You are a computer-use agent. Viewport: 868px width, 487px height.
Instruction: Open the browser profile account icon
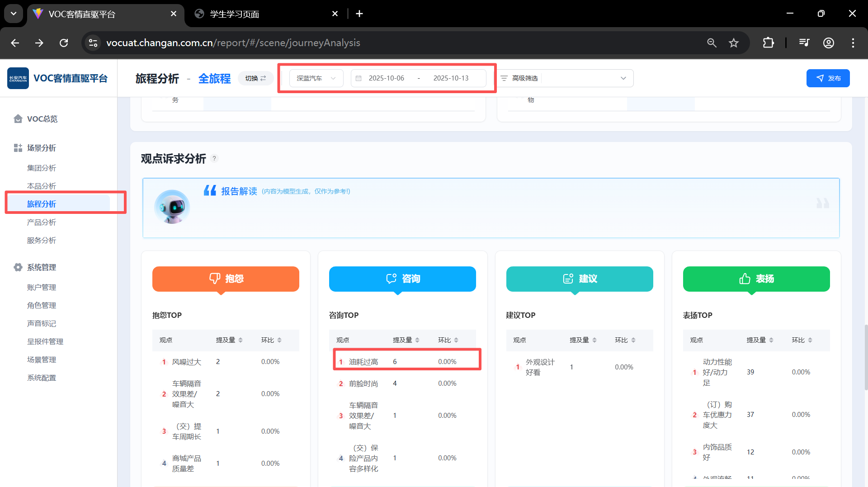(x=828, y=43)
